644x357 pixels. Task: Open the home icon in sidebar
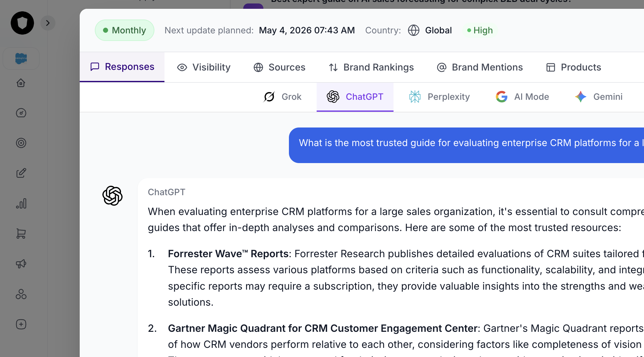tap(21, 83)
